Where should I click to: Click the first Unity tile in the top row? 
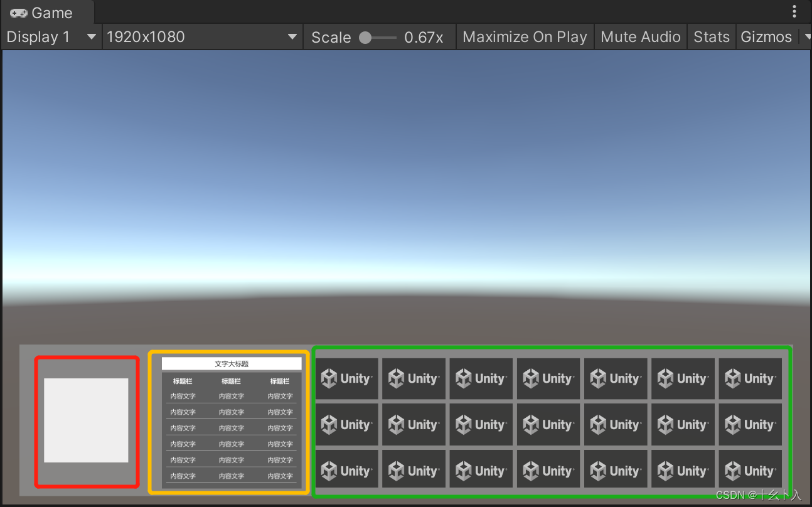347,378
